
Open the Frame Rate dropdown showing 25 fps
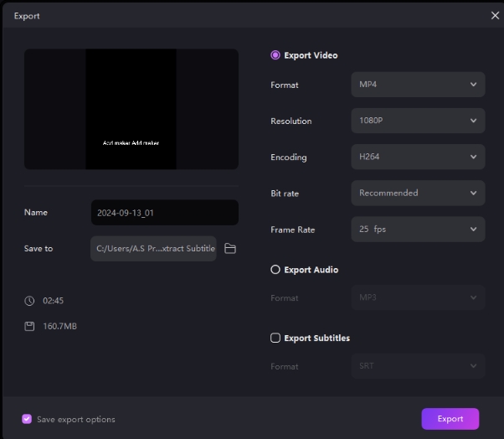coord(418,230)
